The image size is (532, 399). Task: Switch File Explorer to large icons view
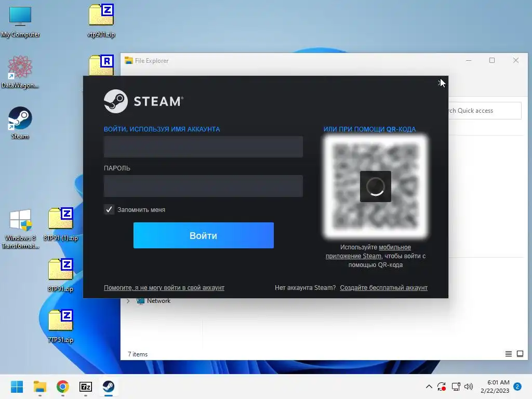[520, 354]
